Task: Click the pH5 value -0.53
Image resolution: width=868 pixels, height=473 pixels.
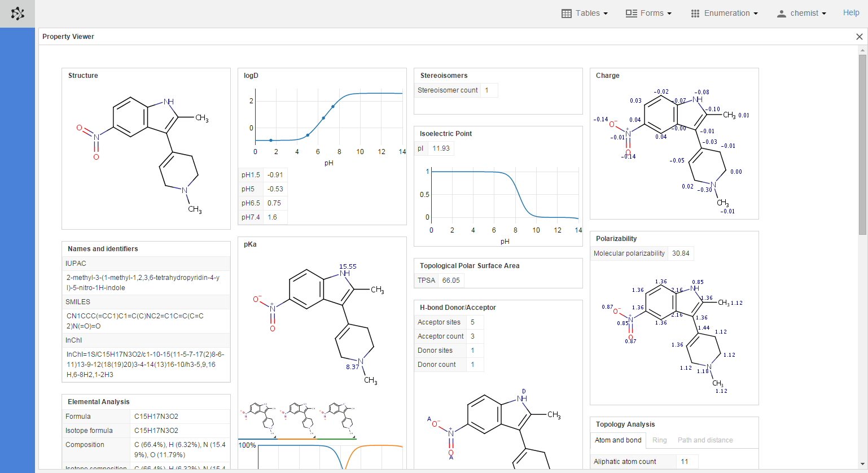Action: [275, 189]
